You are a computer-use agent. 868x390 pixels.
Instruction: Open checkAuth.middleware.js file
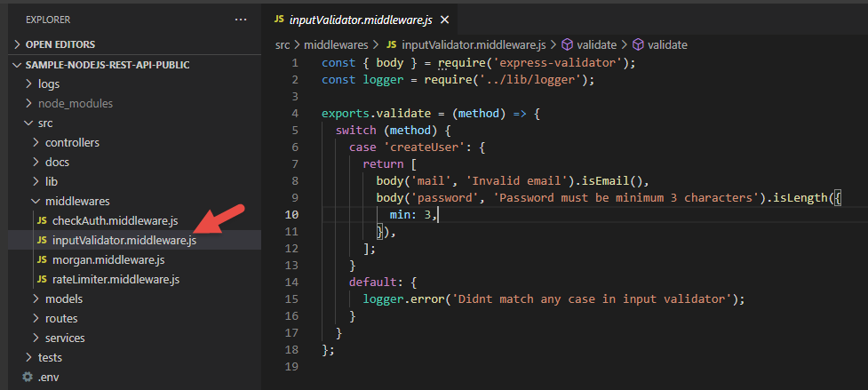coord(134,220)
